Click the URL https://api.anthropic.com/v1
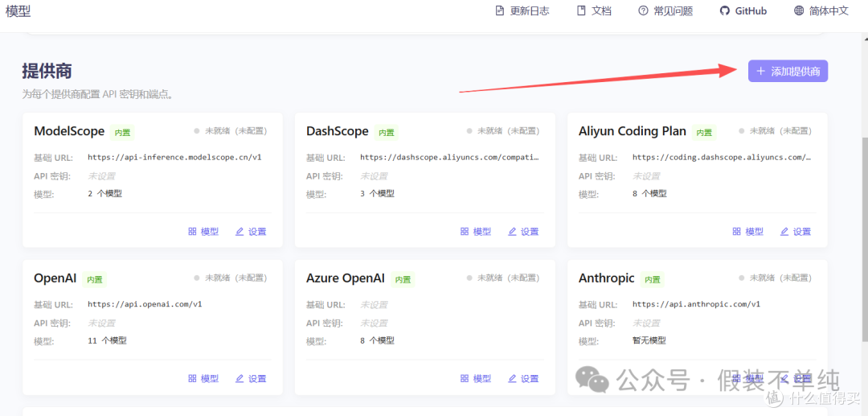868x416 pixels. coord(696,304)
